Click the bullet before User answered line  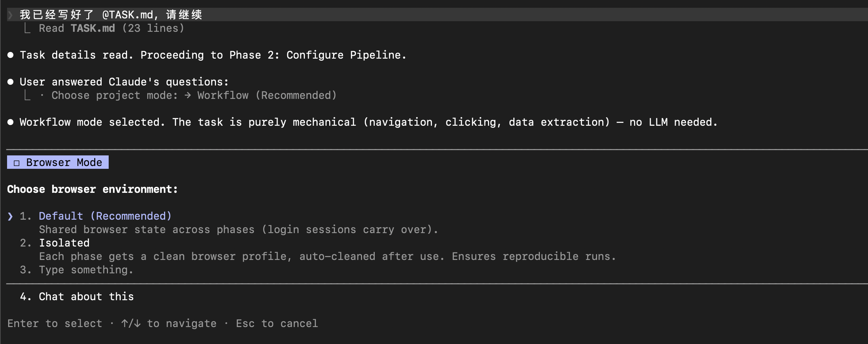click(11, 82)
